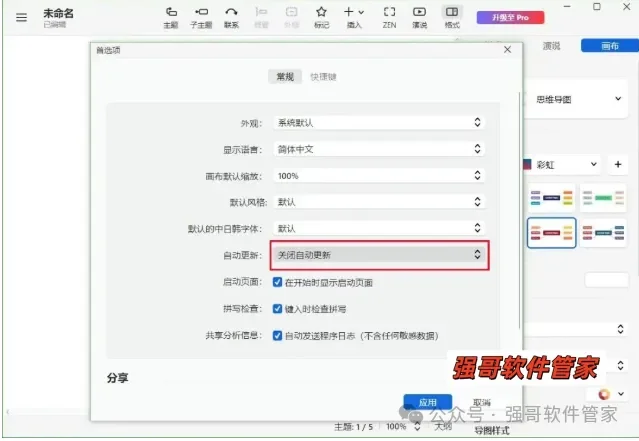Select the green color theme thumbnail

pos(604,198)
